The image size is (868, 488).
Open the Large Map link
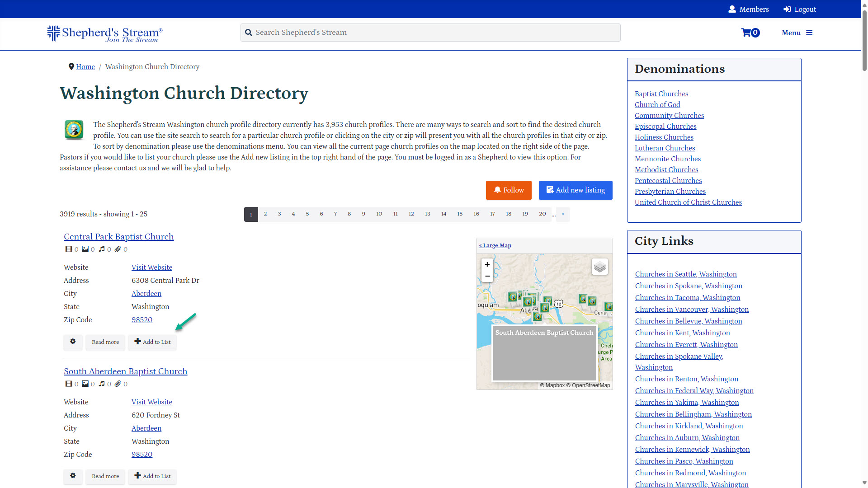[495, 245]
